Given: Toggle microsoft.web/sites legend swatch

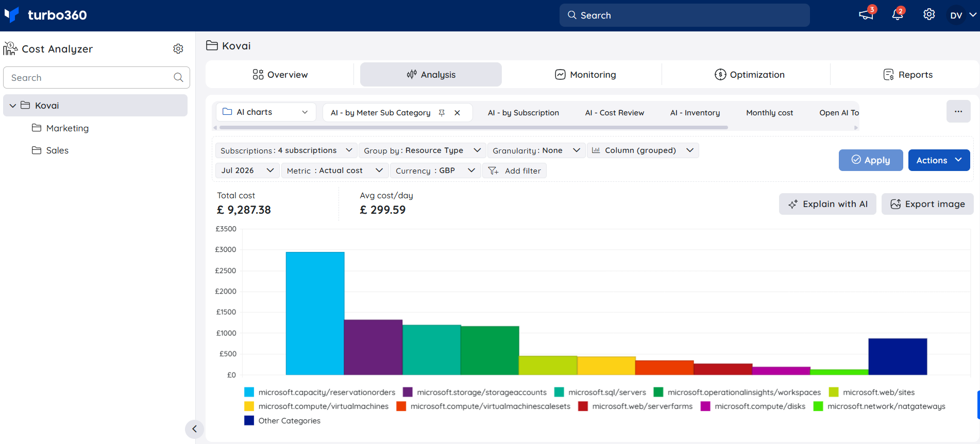Looking at the screenshot, I should [x=834, y=392].
